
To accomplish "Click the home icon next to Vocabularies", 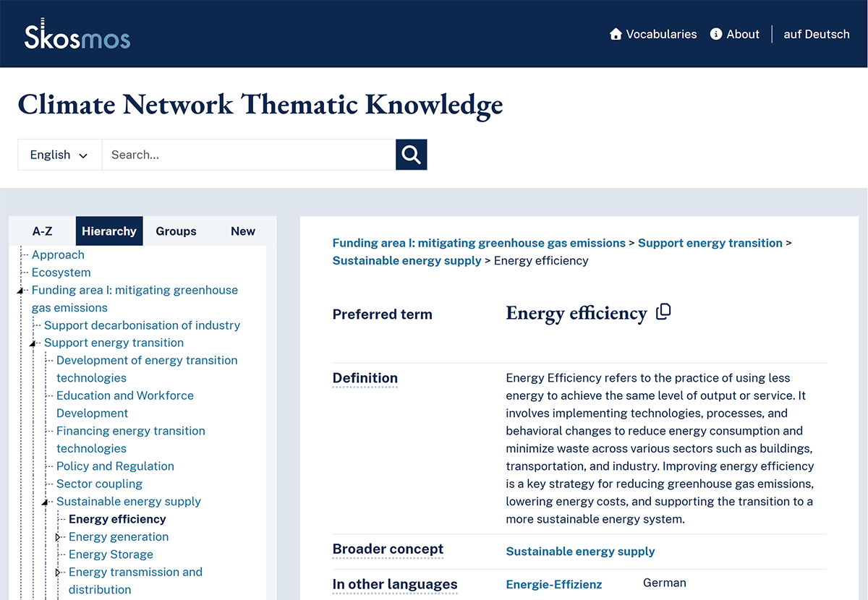I will 615,34.
